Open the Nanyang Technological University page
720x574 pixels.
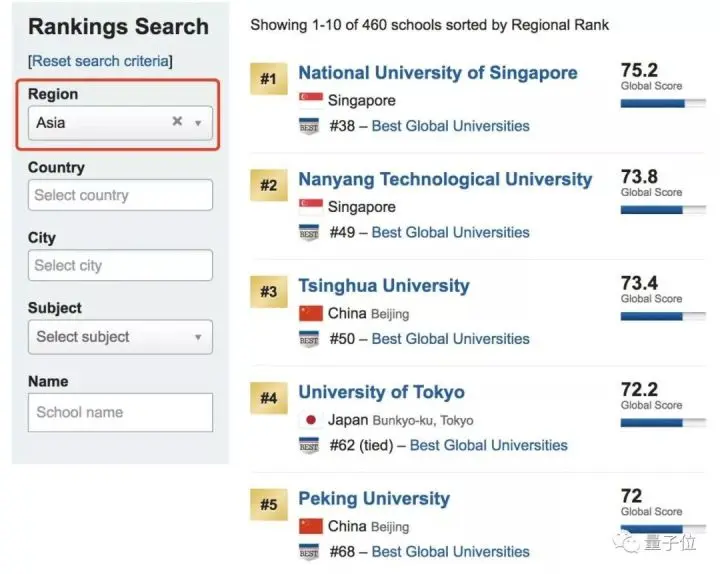click(x=445, y=180)
